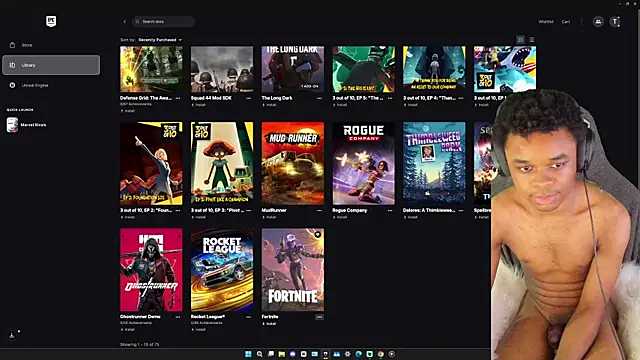Expand the Sort by Recently Purchased dropdown

(160, 40)
